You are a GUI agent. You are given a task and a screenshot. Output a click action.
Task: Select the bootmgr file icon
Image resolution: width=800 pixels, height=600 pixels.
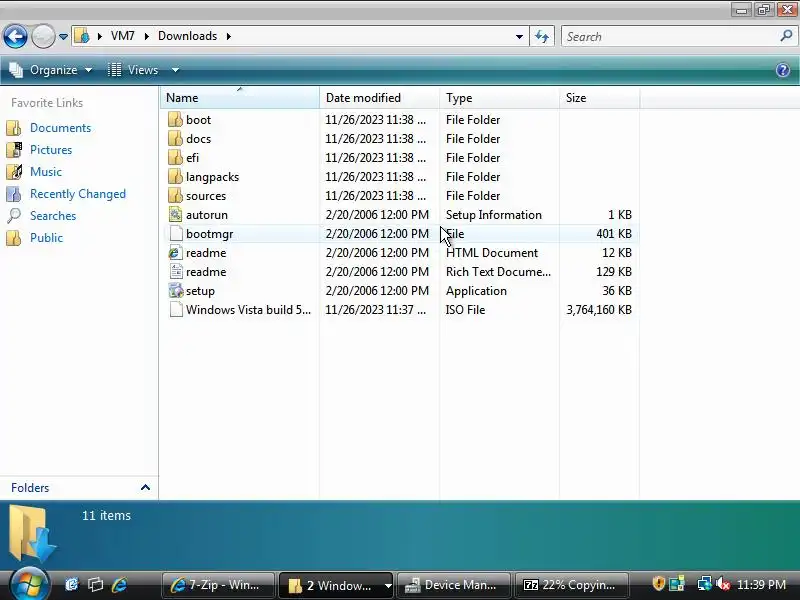point(176,234)
